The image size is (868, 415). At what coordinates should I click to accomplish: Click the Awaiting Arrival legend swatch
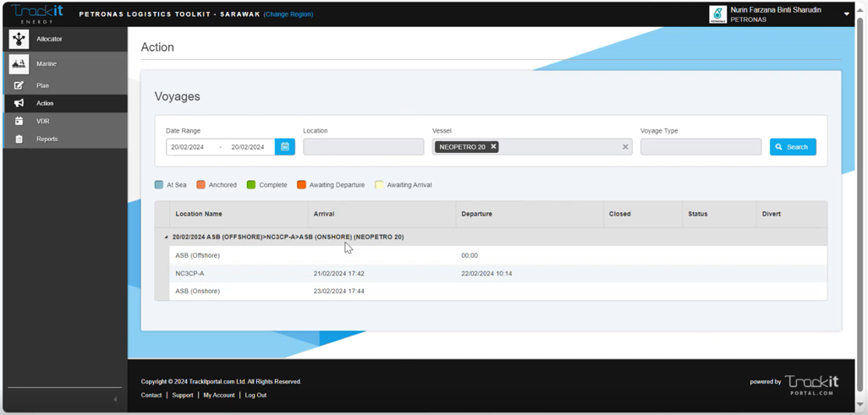(379, 185)
